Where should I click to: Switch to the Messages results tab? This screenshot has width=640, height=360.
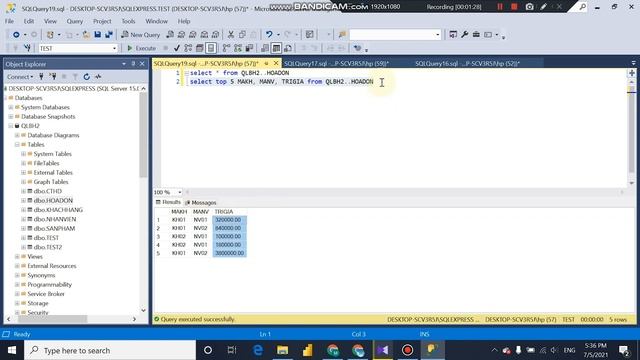[200, 202]
